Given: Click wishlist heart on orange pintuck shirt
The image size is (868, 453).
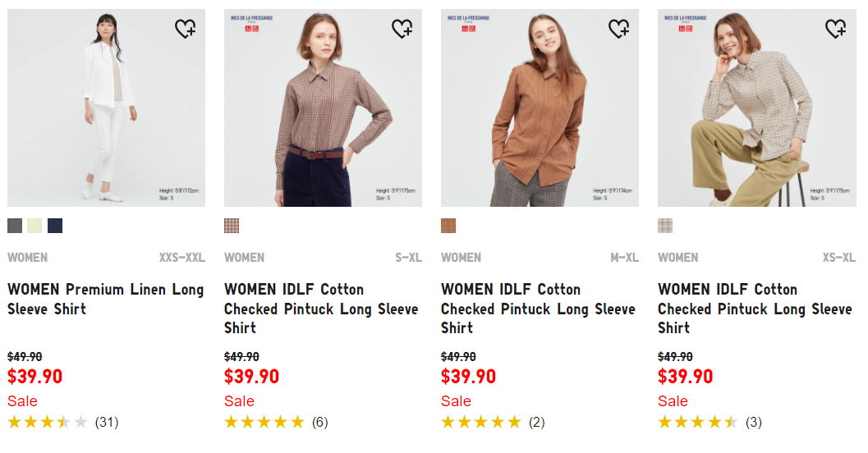Looking at the screenshot, I should (x=619, y=28).
